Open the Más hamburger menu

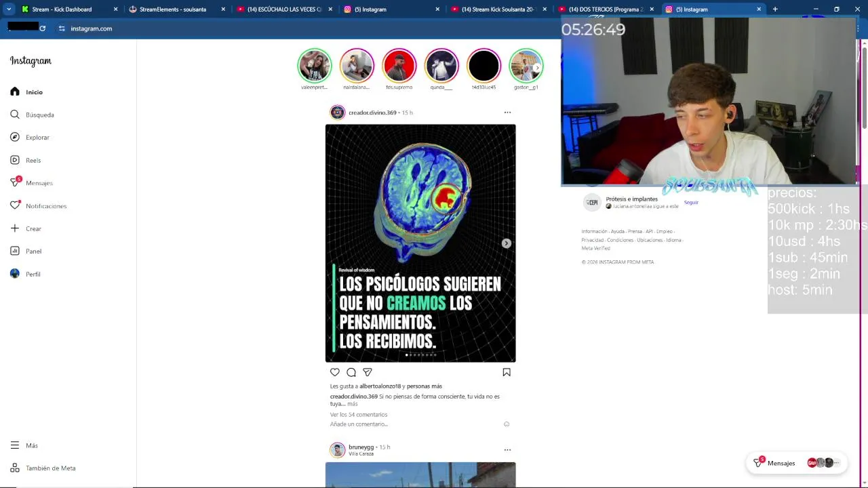(x=15, y=445)
